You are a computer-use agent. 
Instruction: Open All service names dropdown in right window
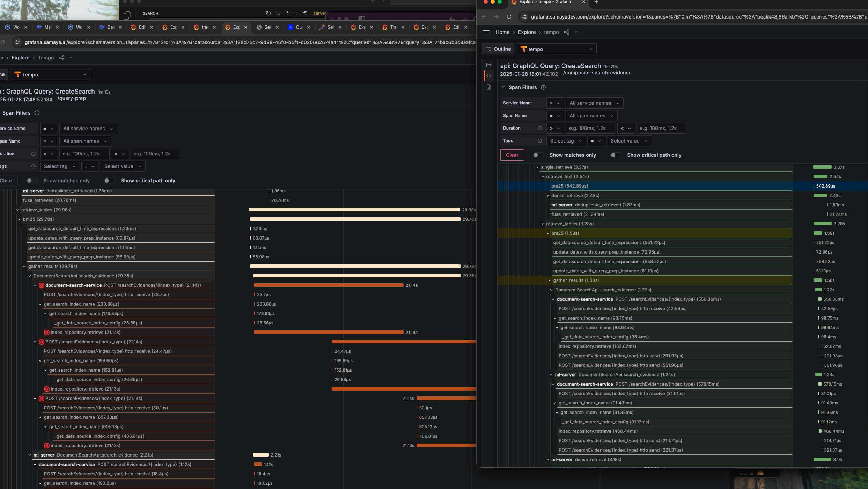pyautogui.click(x=594, y=103)
